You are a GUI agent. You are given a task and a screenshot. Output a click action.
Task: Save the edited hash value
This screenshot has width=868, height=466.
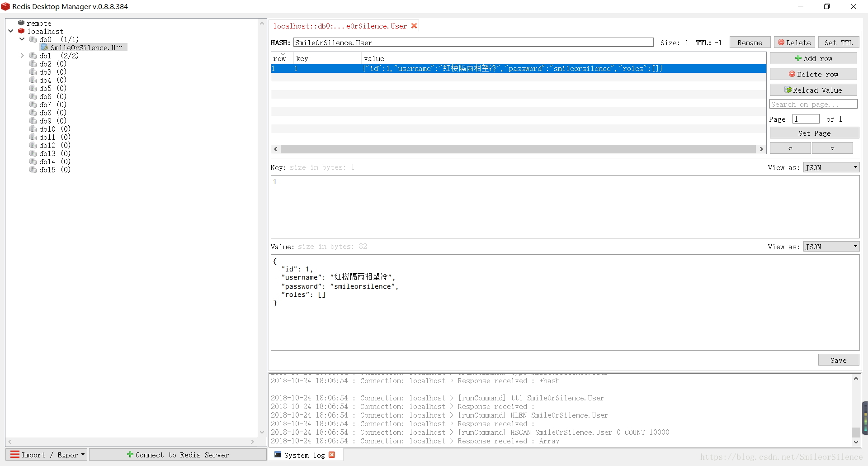click(839, 360)
